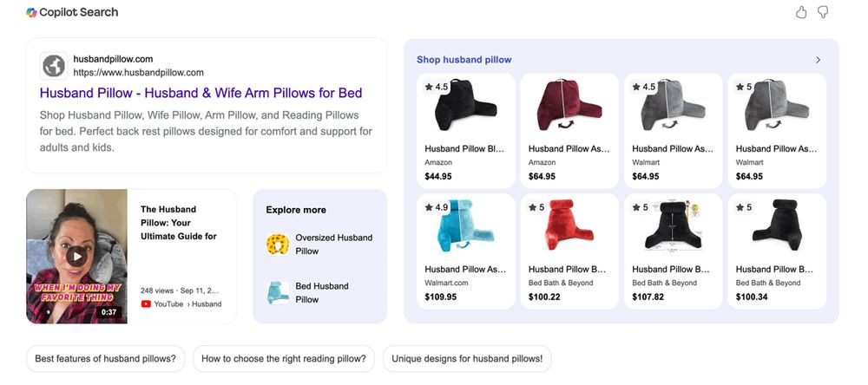Play the Husband Pillow YouTube video

pyautogui.click(x=77, y=256)
